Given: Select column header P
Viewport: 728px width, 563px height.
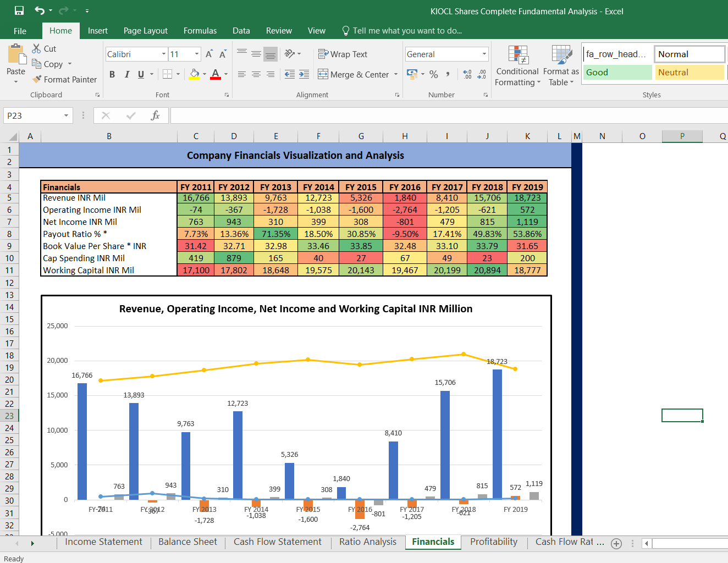Looking at the screenshot, I should pyautogui.click(x=682, y=136).
